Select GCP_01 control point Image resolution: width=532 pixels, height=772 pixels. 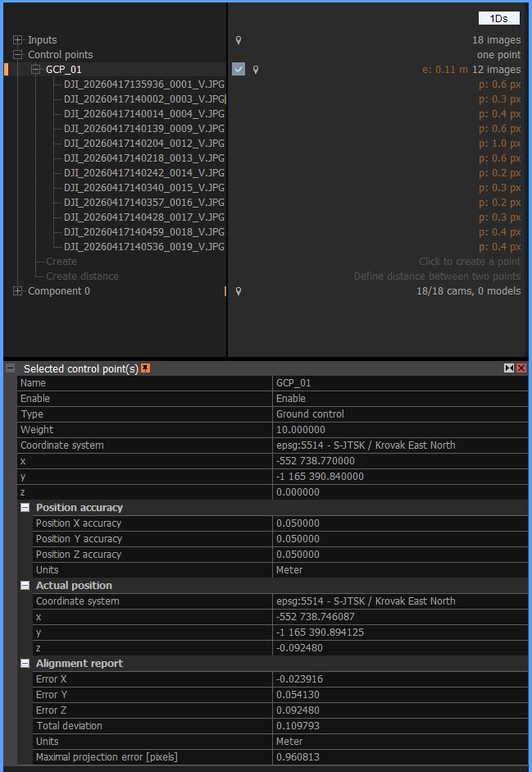pyautogui.click(x=63, y=70)
